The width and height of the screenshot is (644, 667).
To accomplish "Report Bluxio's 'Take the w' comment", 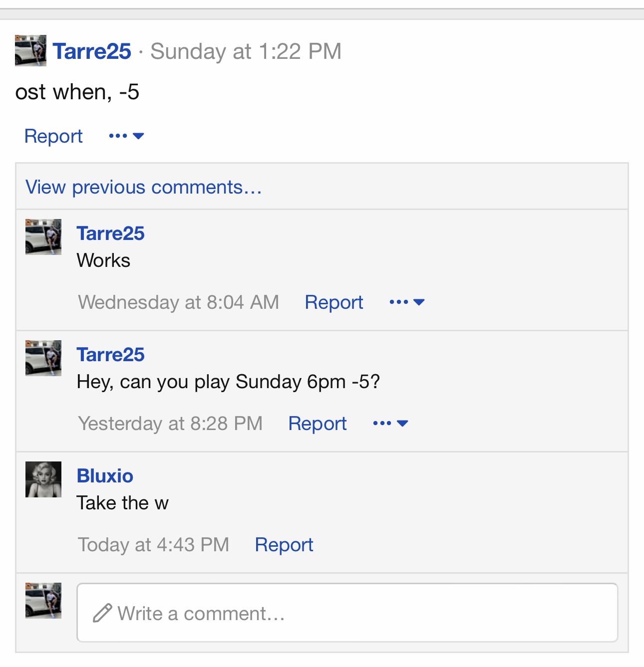I will [x=284, y=545].
